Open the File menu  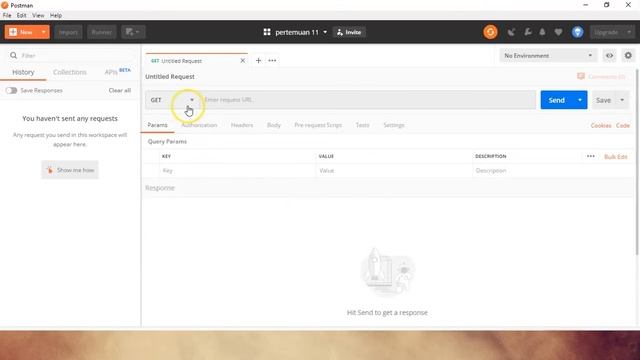coord(7,16)
